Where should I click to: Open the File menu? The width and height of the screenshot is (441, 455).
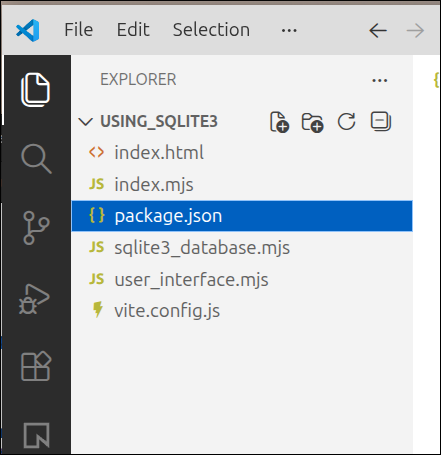click(x=79, y=30)
